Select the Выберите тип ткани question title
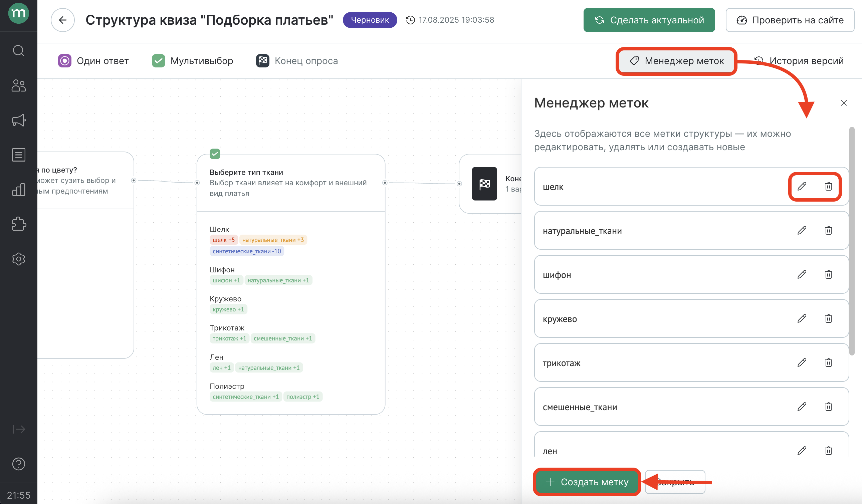Viewport: 862px width, 504px height. pyautogui.click(x=246, y=172)
